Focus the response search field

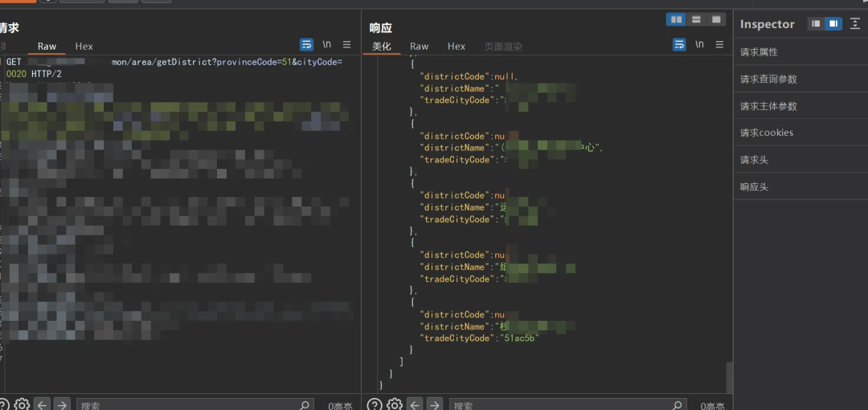[x=568, y=405]
